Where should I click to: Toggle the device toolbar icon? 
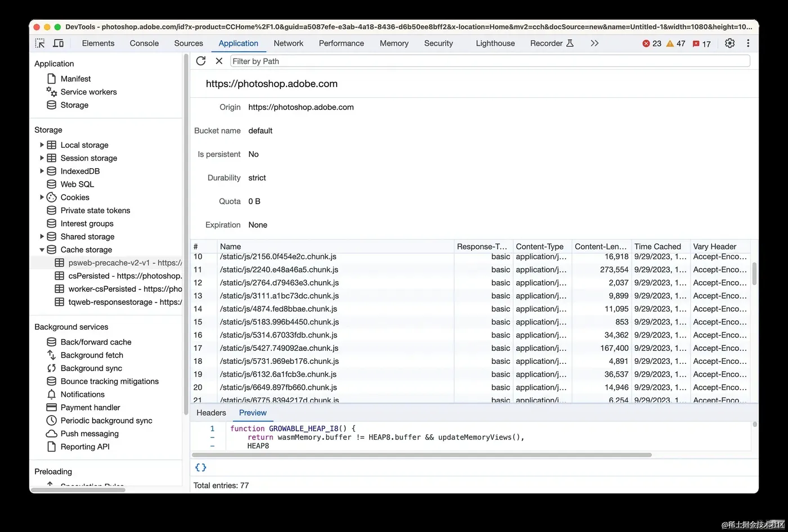pyautogui.click(x=58, y=43)
